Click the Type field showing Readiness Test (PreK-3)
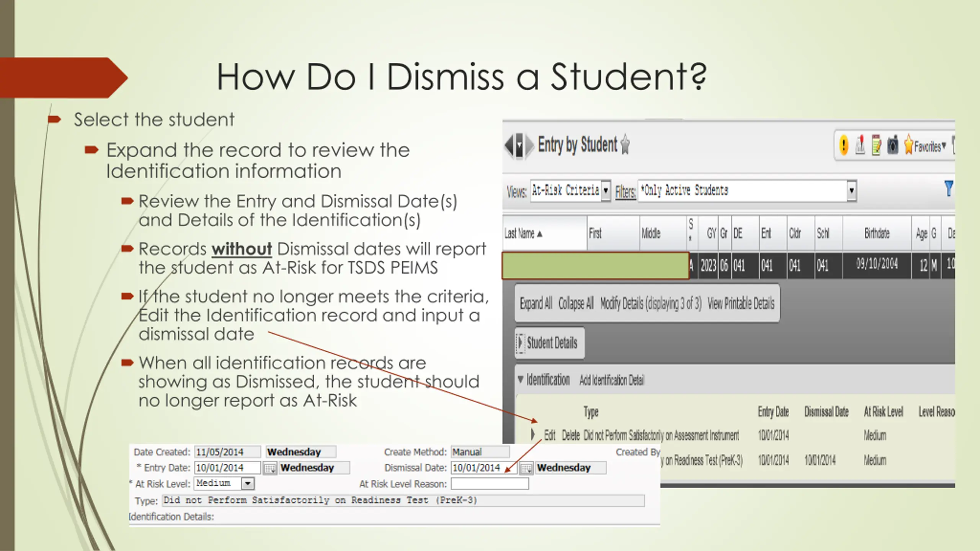 403,500
